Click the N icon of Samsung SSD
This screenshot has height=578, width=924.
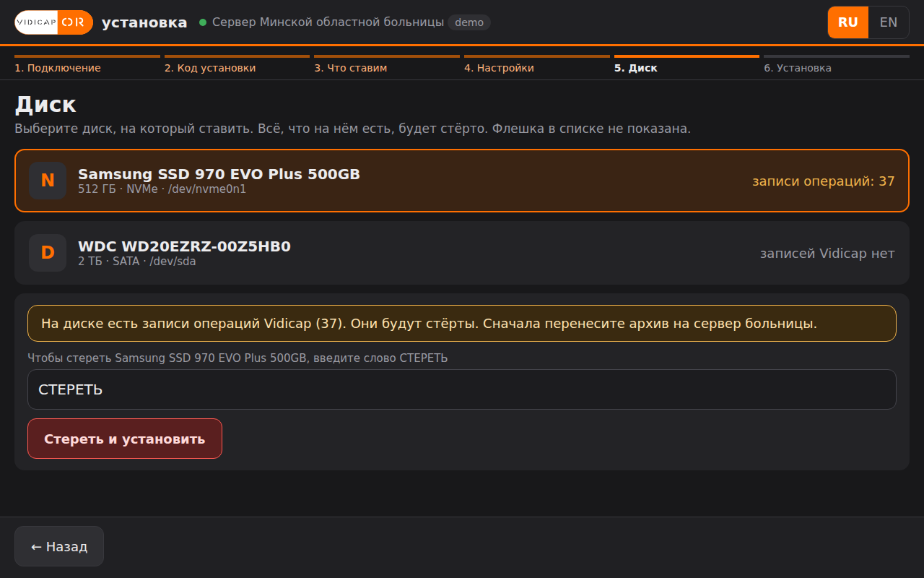(x=48, y=181)
